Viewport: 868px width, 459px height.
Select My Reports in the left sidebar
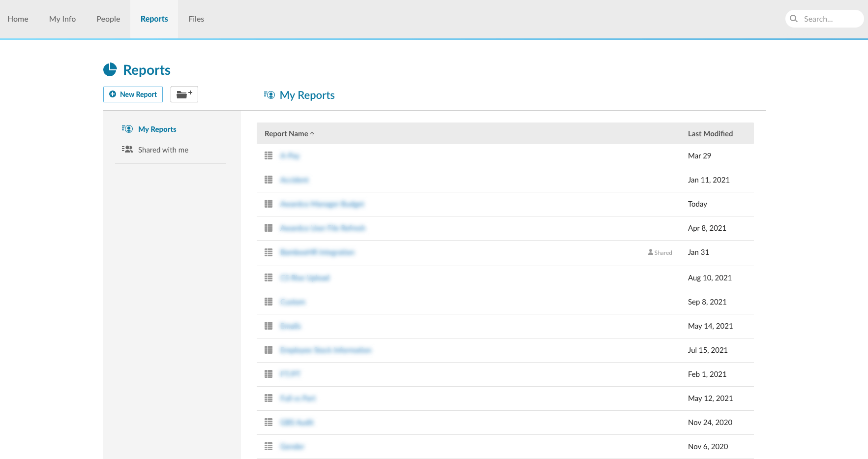[157, 129]
